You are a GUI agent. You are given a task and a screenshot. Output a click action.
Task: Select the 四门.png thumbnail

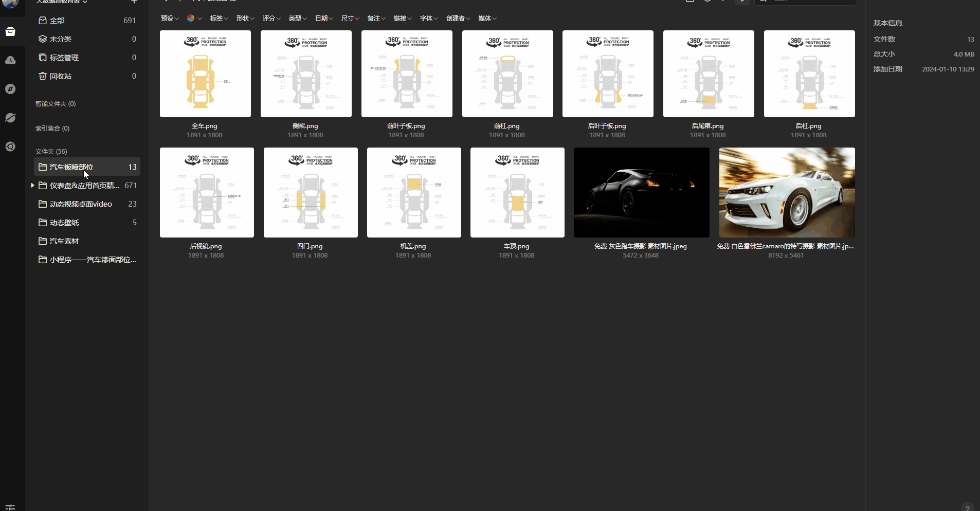(311, 192)
